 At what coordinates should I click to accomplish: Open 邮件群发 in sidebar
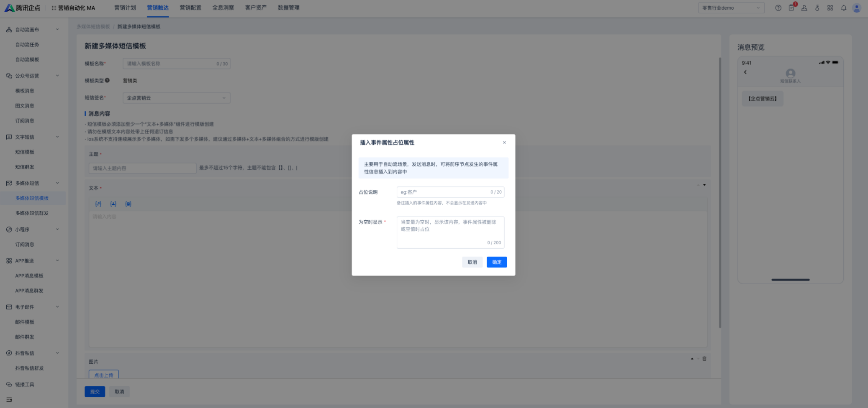tap(25, 337)
